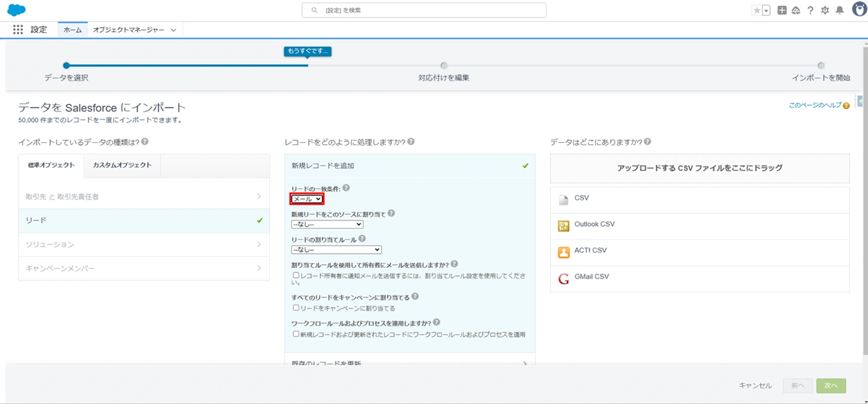The width and height of the screenshot is (868, 404).
Task: Open the App Launcher dots grid
Action: click(18, 30)
